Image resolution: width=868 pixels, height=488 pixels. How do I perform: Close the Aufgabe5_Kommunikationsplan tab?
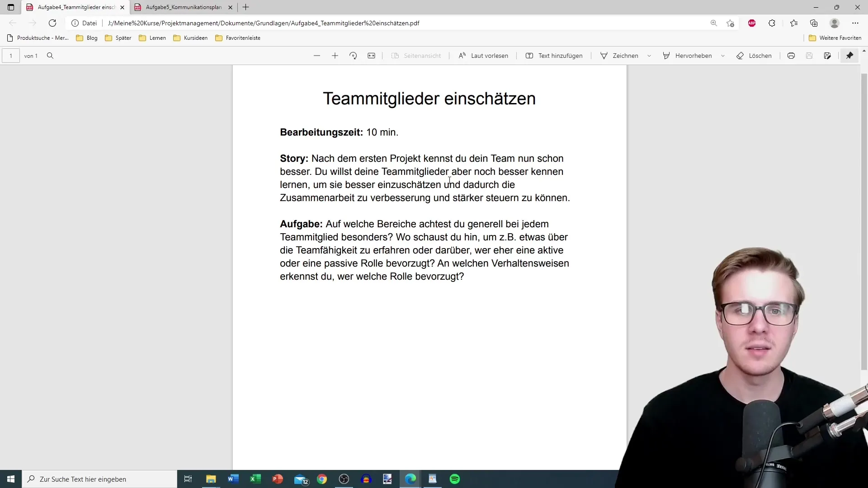[230, 7]
